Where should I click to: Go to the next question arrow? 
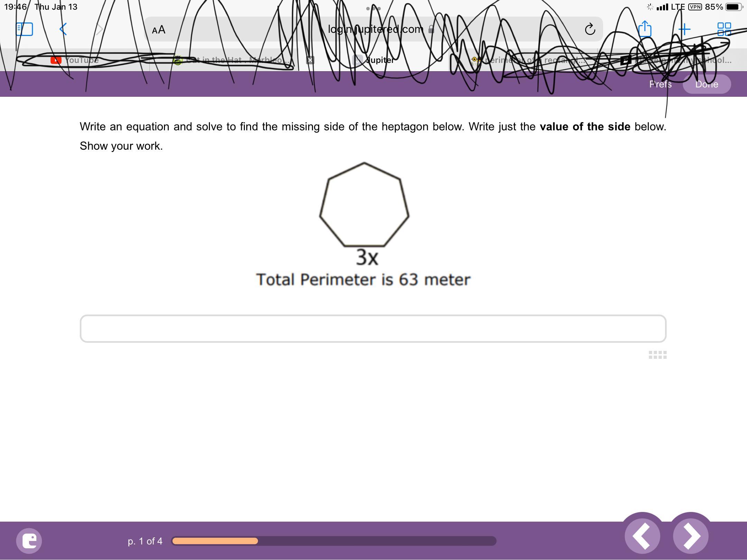tap(691, 536)
